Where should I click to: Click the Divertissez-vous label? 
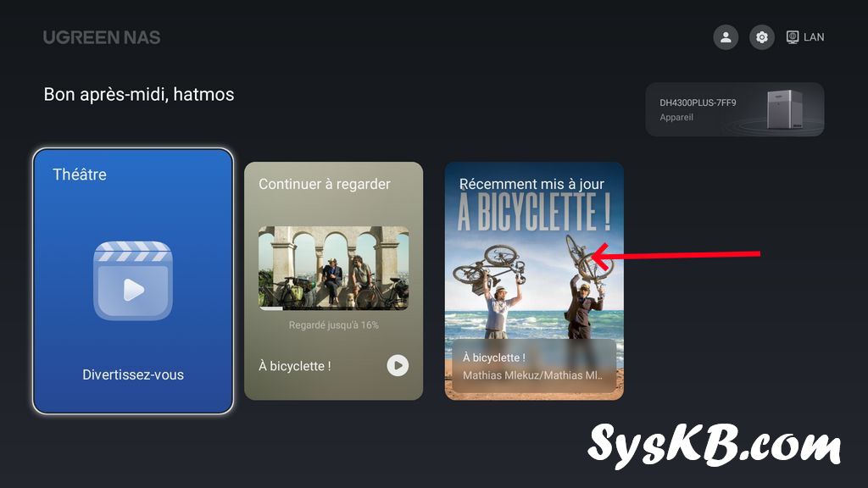(133, 374)
